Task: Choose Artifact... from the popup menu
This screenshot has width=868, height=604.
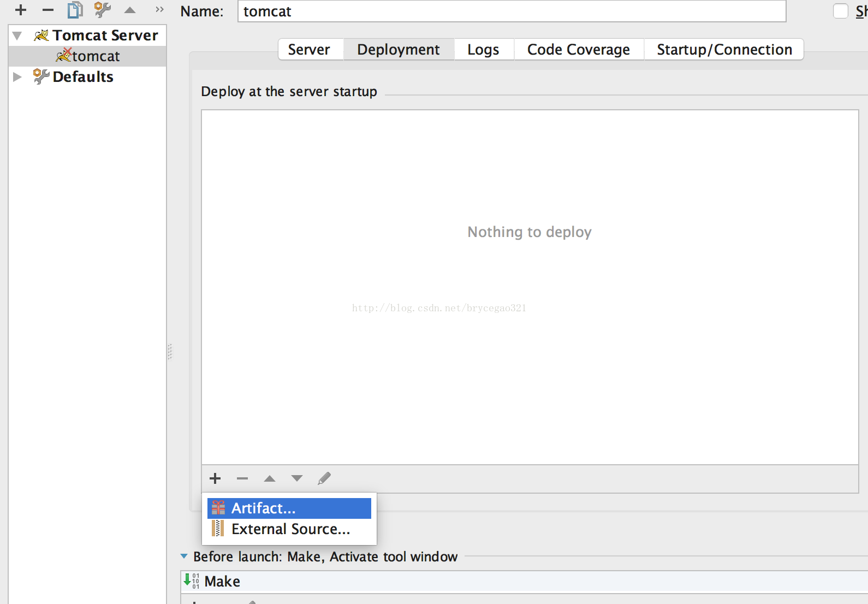Action: pos(289,508)
